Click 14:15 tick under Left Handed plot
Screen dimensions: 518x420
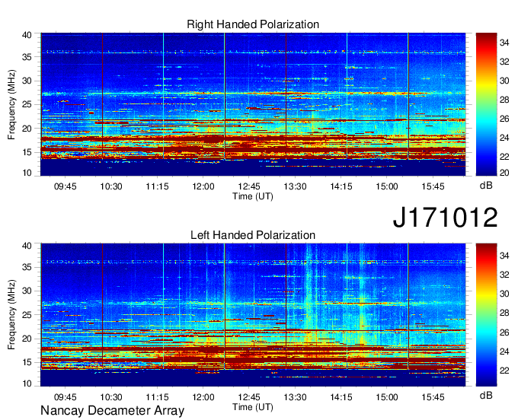341,397
